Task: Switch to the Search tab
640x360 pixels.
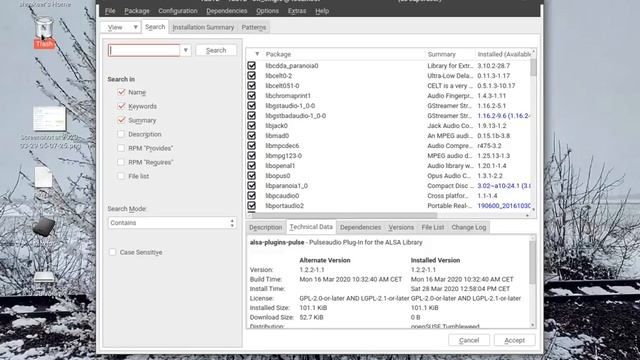Action: [155, 27]
